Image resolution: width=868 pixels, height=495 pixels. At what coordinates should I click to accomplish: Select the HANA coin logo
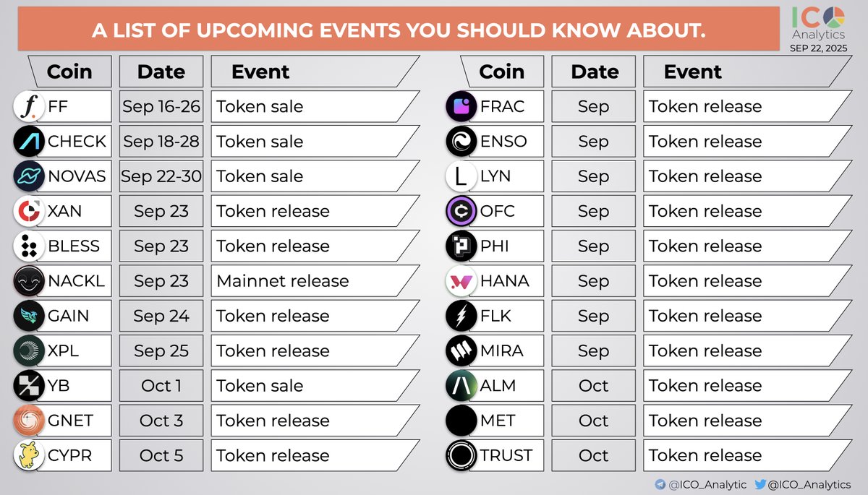pos(461,281)
